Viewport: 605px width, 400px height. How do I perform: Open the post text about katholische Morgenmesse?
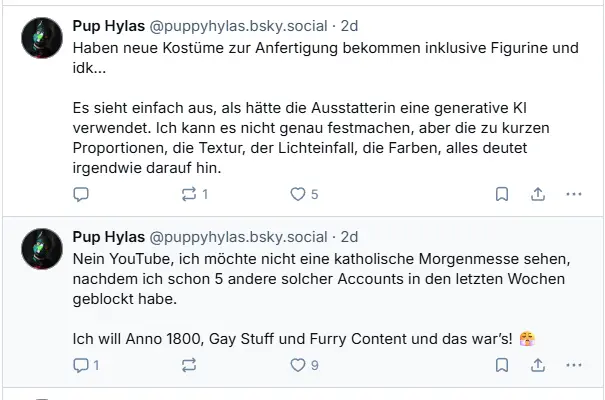coord(300,279)
